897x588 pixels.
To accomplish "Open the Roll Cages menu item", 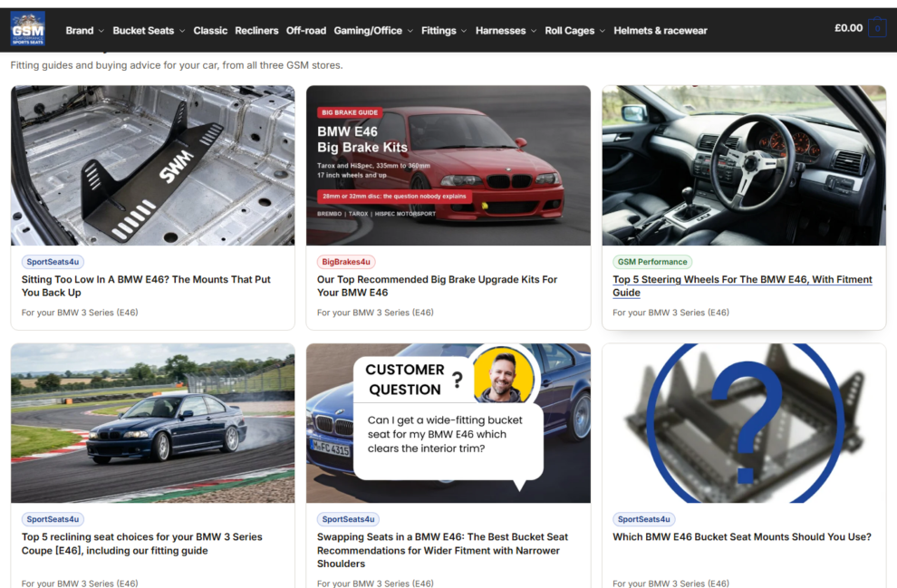I will pos(569,31).
